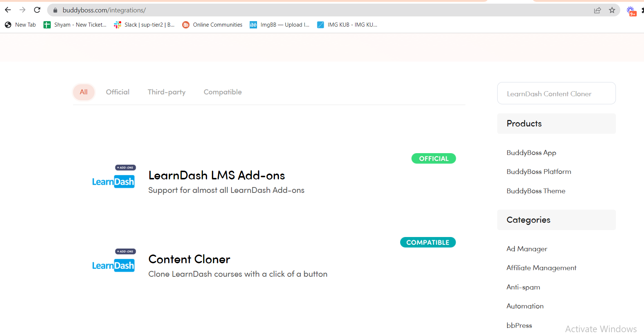The image size is (644, 334).
Task: Open the IMG KUB bookmark
Action: (x=347, y=25)
